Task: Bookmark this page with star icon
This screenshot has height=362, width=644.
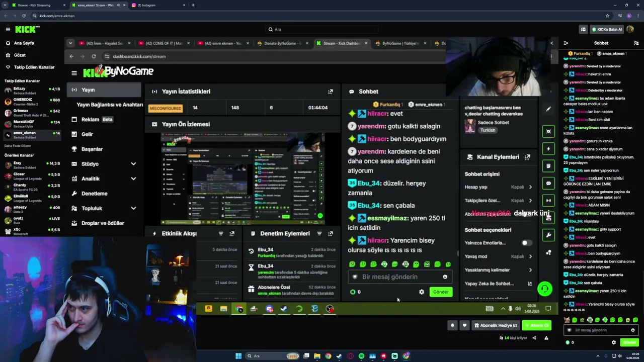Action: pyautogui.click(x=607, y=16)
